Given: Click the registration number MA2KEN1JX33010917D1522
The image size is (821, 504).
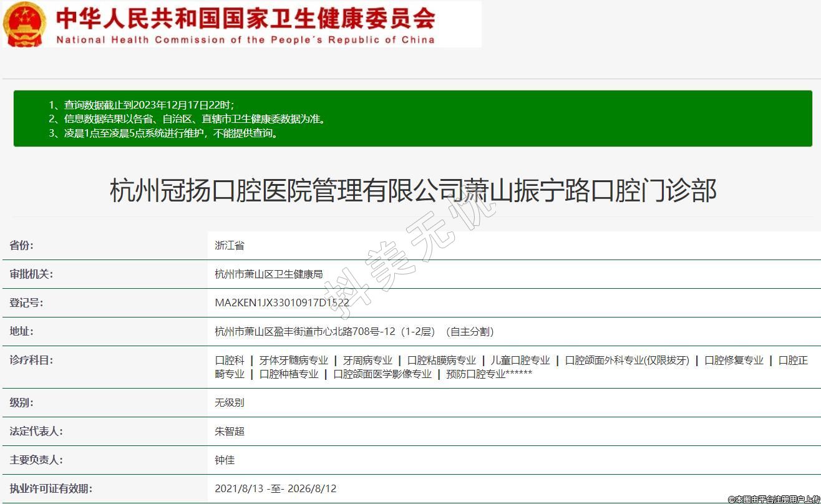Looking at the screenshot, I should (282, 303).
